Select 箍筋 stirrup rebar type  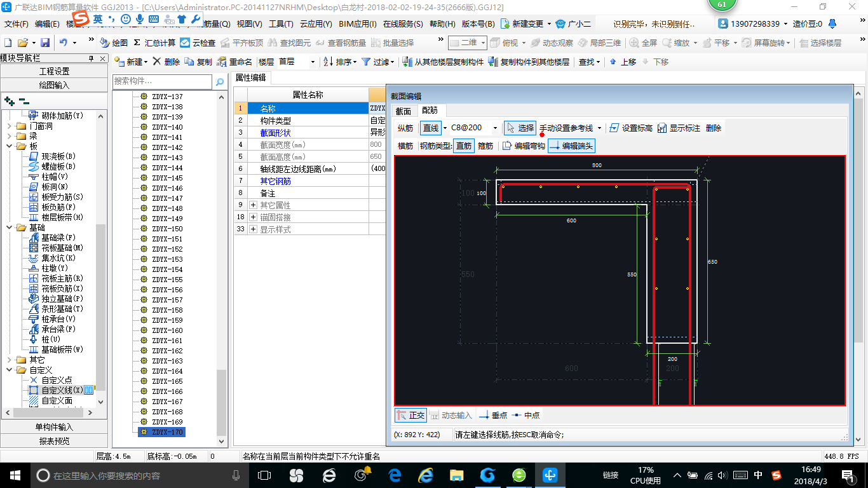tap(485, 146)
